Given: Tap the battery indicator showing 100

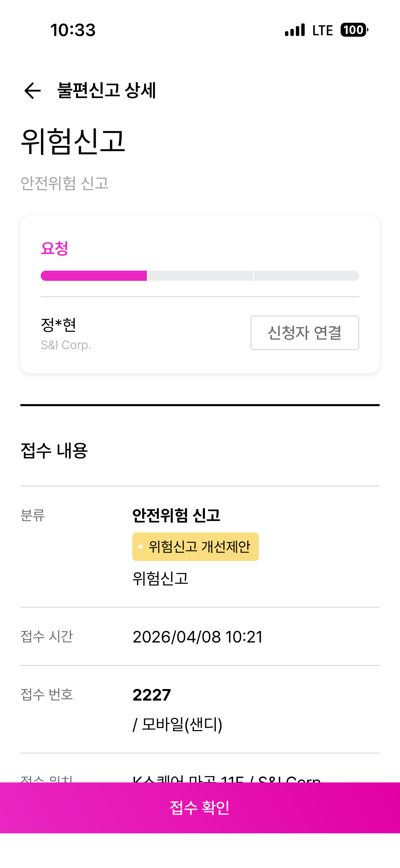Looking at the screenshot, I should (354, 30).
